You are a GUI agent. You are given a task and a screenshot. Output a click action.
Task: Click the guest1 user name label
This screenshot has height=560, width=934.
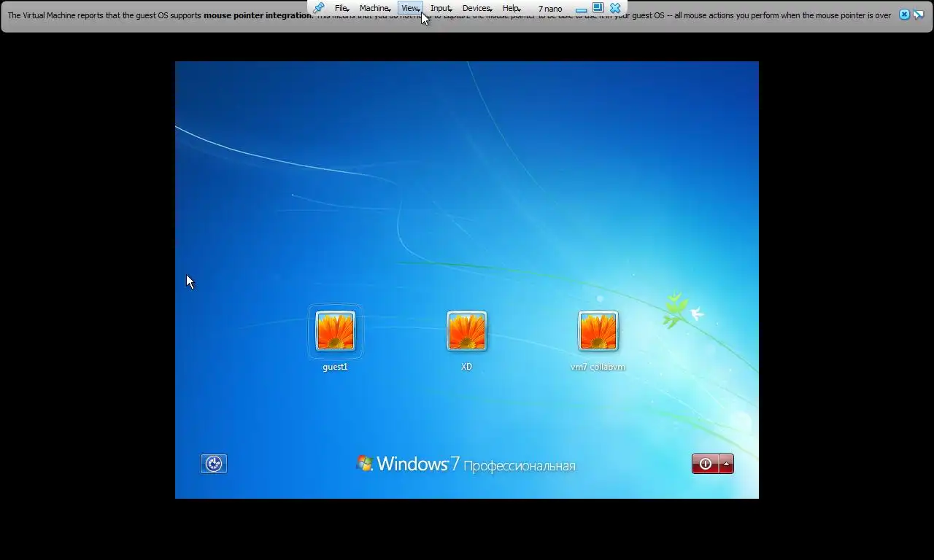(x=336, y=367)
